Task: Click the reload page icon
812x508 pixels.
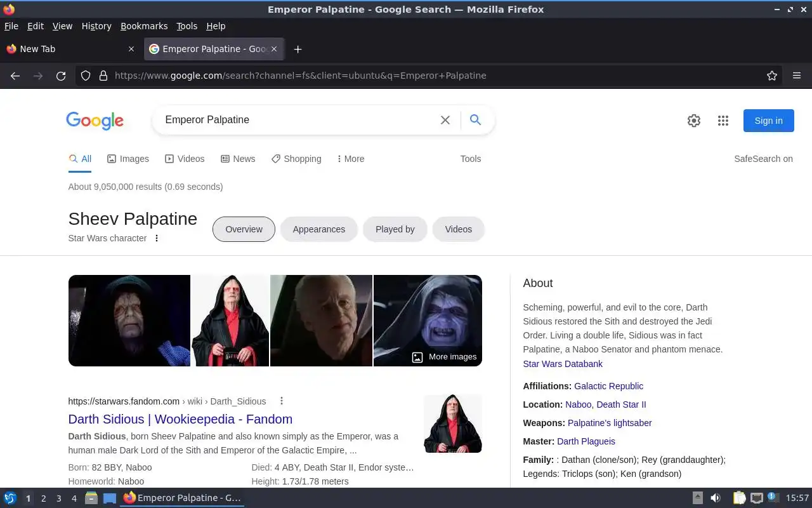Action: pyautogui.click(x=61, y=76)
